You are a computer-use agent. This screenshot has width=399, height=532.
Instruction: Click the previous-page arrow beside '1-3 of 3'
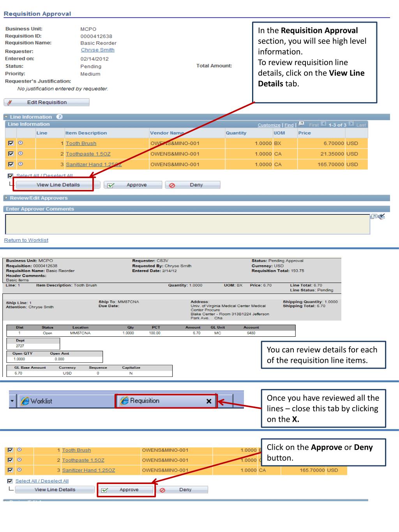(x=323, y=124)
